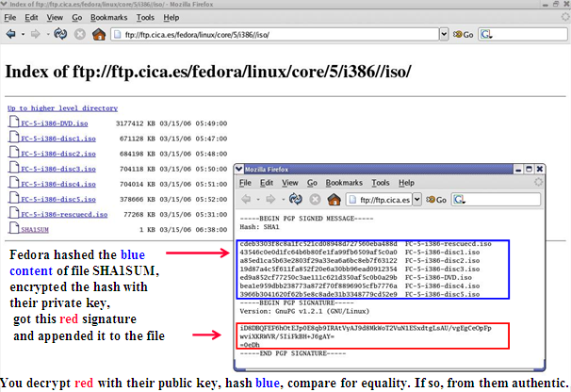Expand the main address bar history dropdown

tap(444, 34)
